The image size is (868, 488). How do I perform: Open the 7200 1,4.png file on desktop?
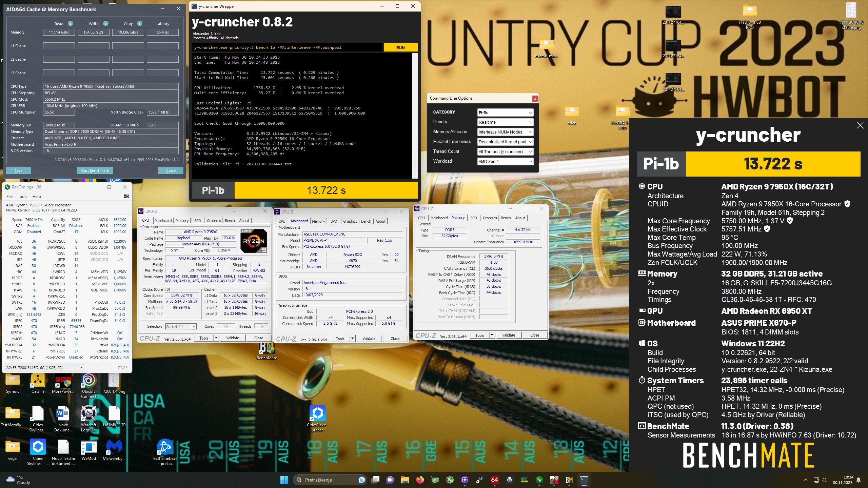click(114, 384)
